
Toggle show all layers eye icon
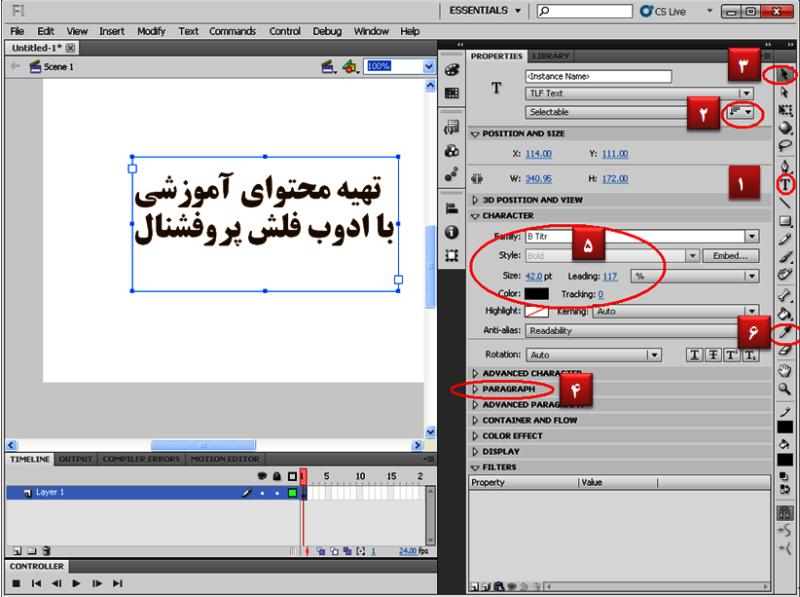click(262, 476)
